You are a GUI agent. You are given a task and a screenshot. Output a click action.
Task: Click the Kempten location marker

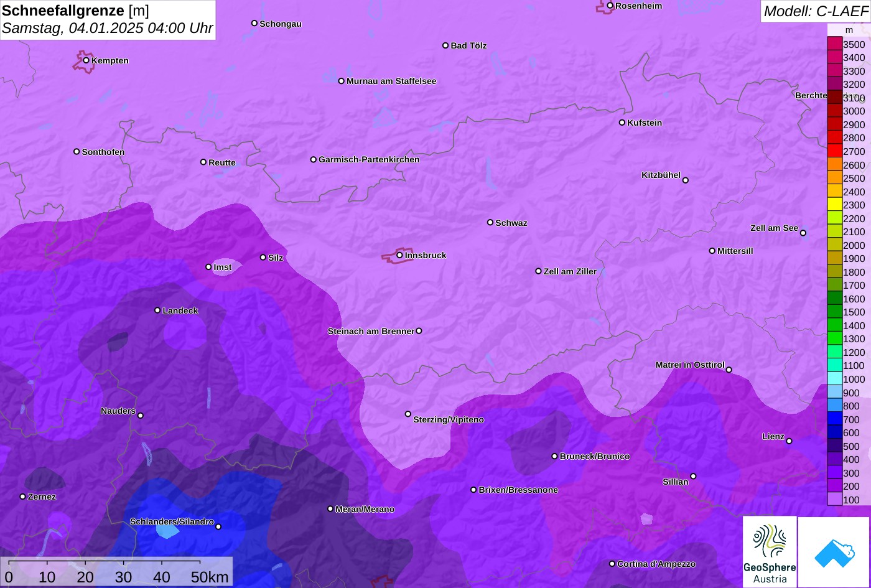pyautogui.click(x=86, y=60)
